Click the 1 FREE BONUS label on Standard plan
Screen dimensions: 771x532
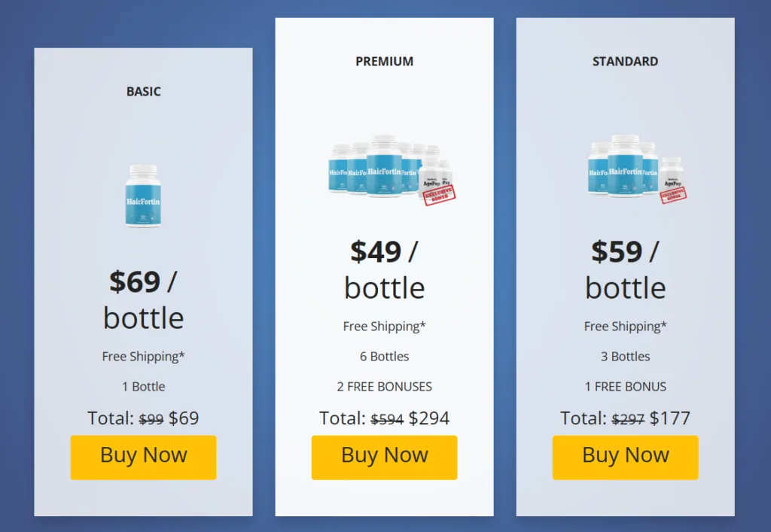[625, 386]
